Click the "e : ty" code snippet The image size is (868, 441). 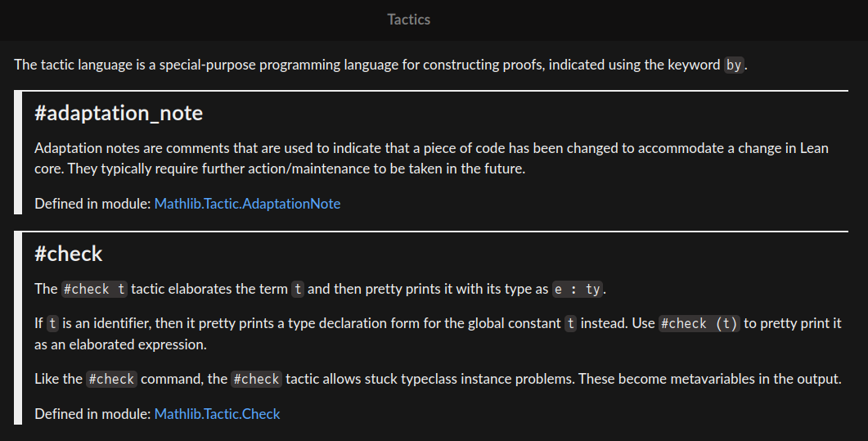click(x=578, y=289)
